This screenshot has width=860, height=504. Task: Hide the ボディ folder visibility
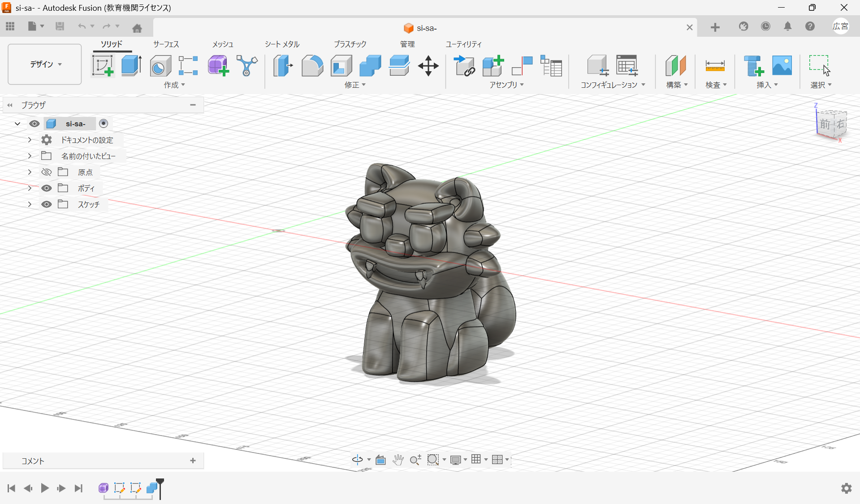pos(47,188)
